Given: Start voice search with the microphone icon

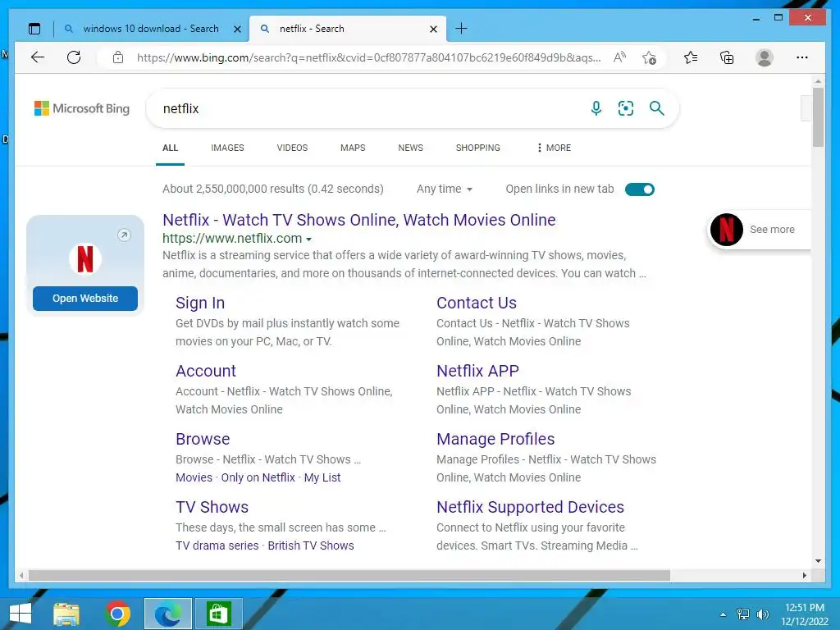Looking at the screenshot, I should coord(596,108).
